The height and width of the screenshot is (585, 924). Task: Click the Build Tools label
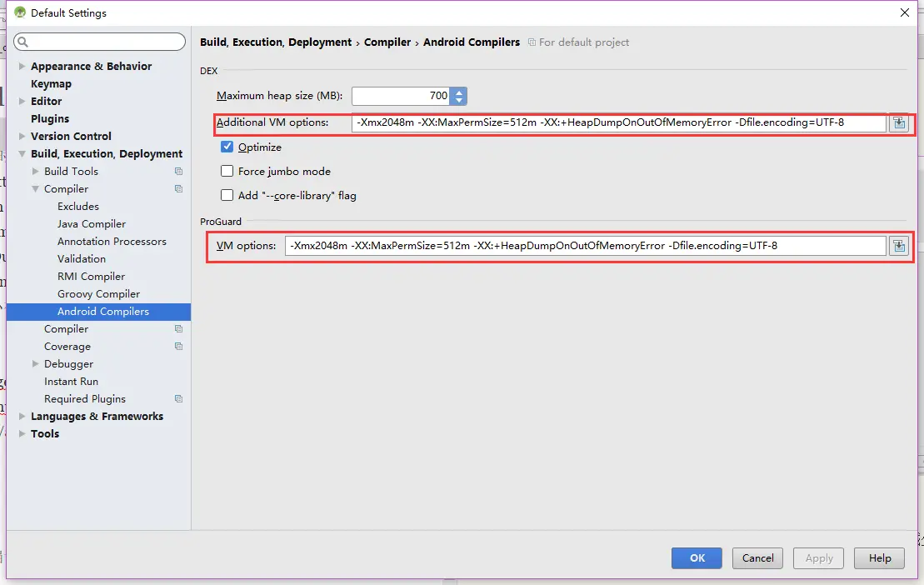click(x=72, y=172)
